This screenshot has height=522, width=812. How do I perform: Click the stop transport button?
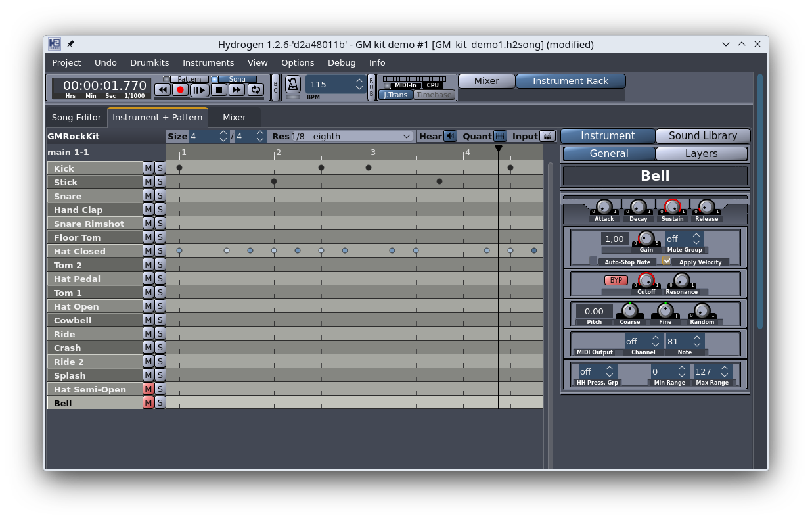(219, 89)
